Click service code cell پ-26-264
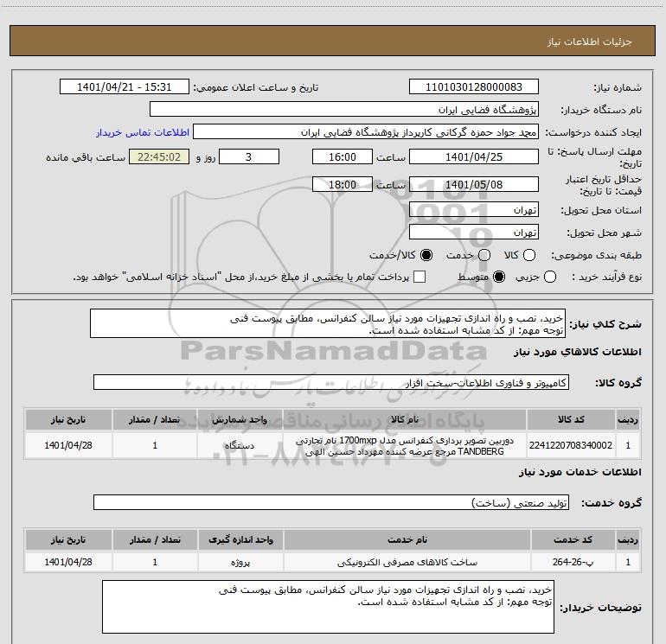The width and height of the screenshot is (666, 644). 573,562
